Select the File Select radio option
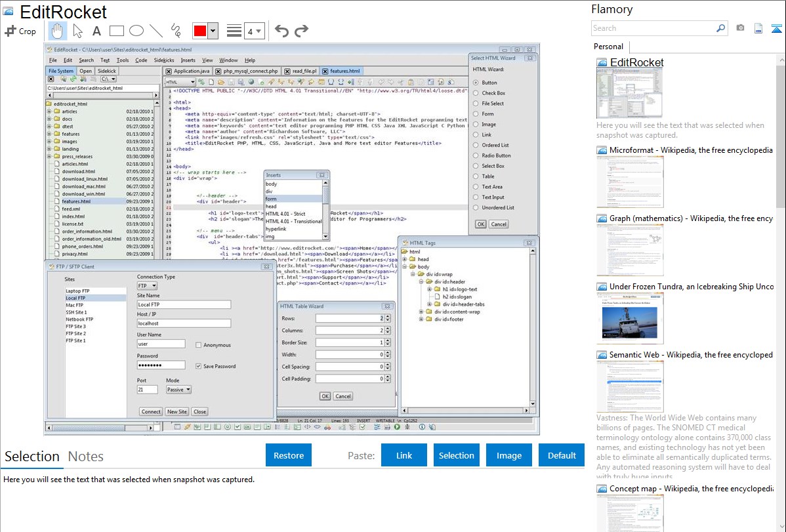786x532 pixels. coord(476,103)
